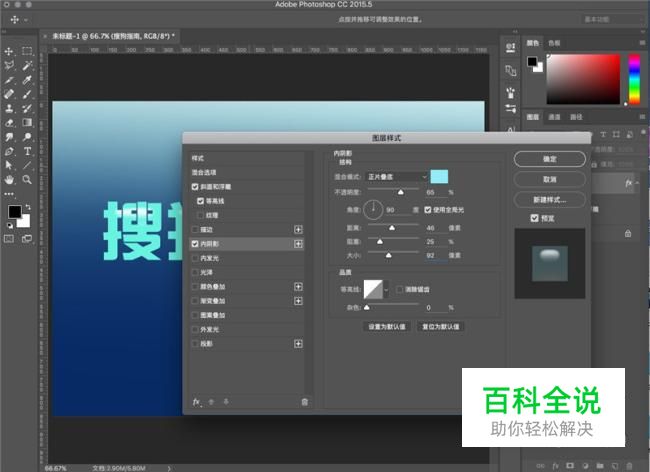The image size is (650, 472).
Task: Select the Lasso tool
Action: (x=9, y=65)
